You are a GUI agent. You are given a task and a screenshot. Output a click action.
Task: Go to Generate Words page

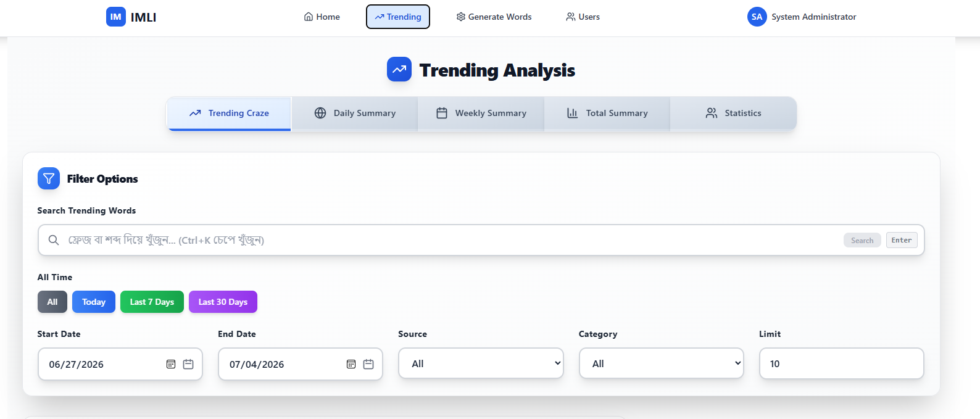coord(494,17)
